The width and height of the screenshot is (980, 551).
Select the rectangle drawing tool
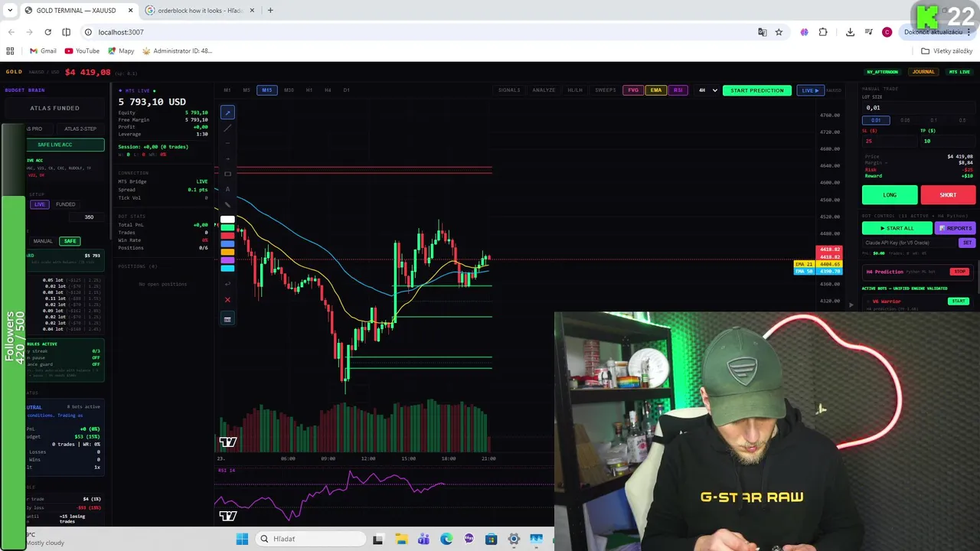pyautogui.click(x=227, y=174)
